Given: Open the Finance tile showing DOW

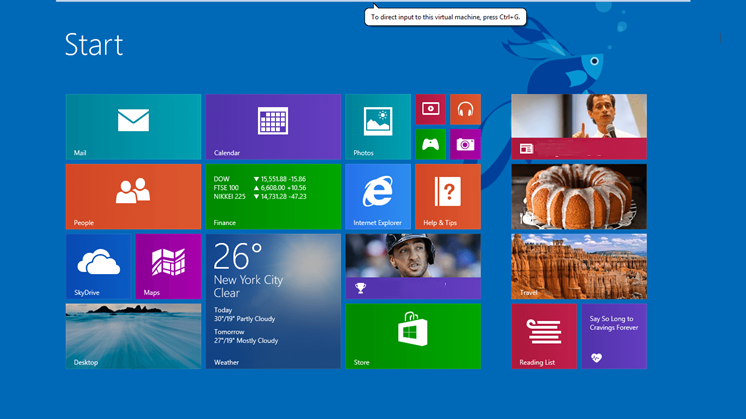Looking at the screenshot, I should click(x=273, y=196).
